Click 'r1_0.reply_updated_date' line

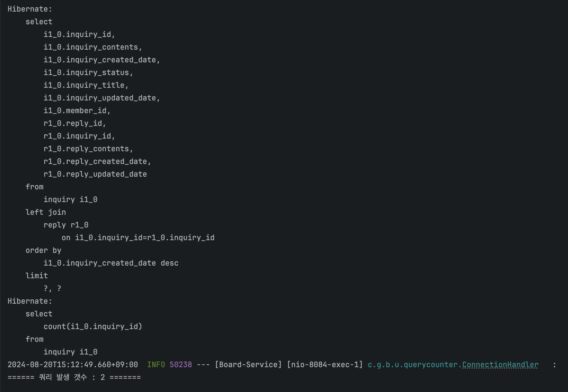point(95,174)
